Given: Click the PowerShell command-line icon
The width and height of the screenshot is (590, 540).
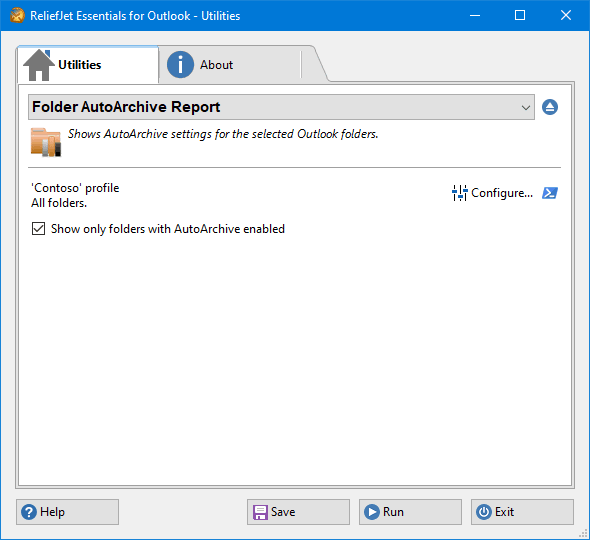Looking at the screenshot, I should coord(550,193).
